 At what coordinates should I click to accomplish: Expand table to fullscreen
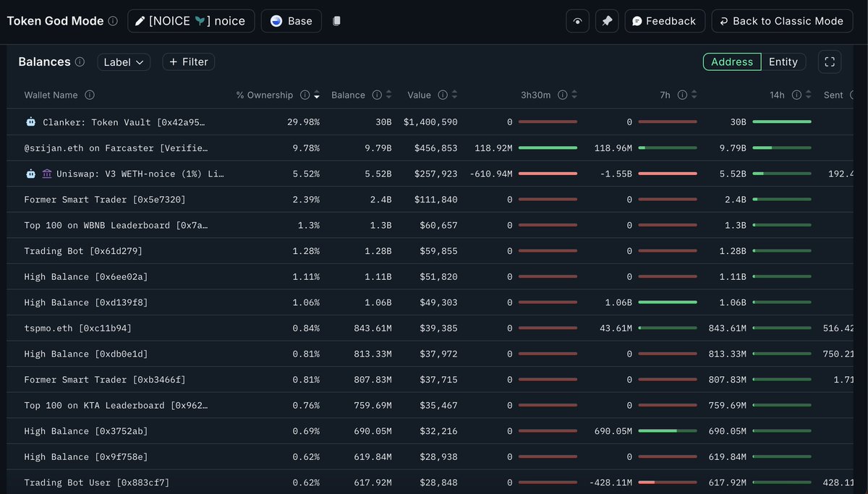tap(830, 62)
